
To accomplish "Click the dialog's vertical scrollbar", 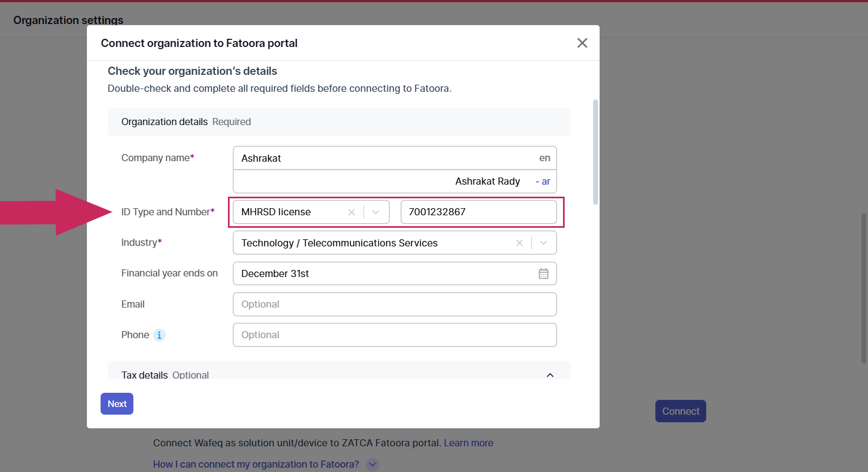I will point(595,152).
